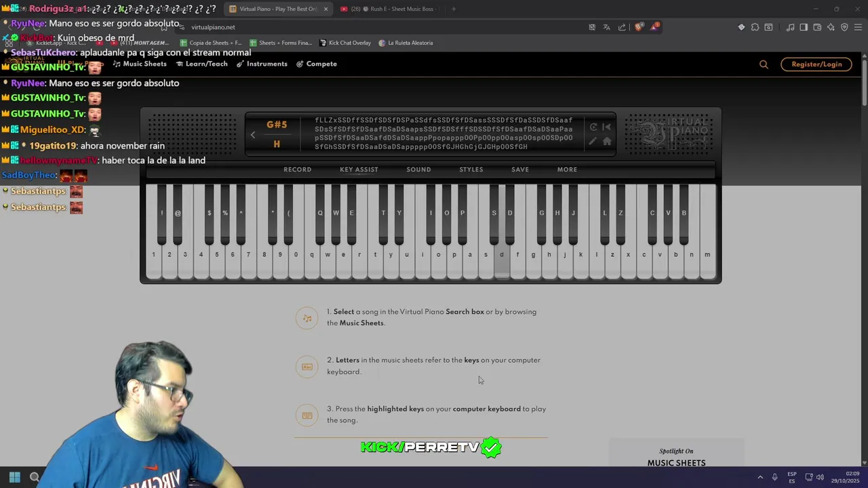The image size is (868, 488).
Task: Click the keyboard icon beside step 3
Action: [x=307, y=415]
